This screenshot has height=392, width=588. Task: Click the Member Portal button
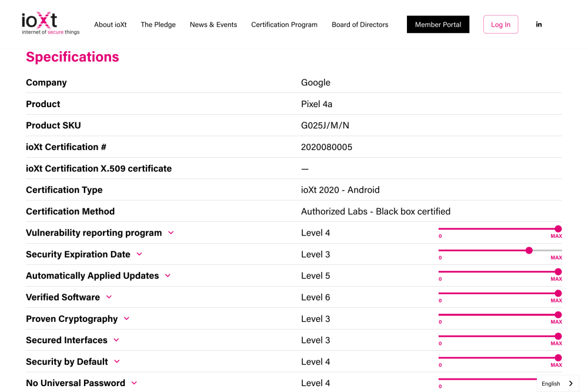pos(438,25)
